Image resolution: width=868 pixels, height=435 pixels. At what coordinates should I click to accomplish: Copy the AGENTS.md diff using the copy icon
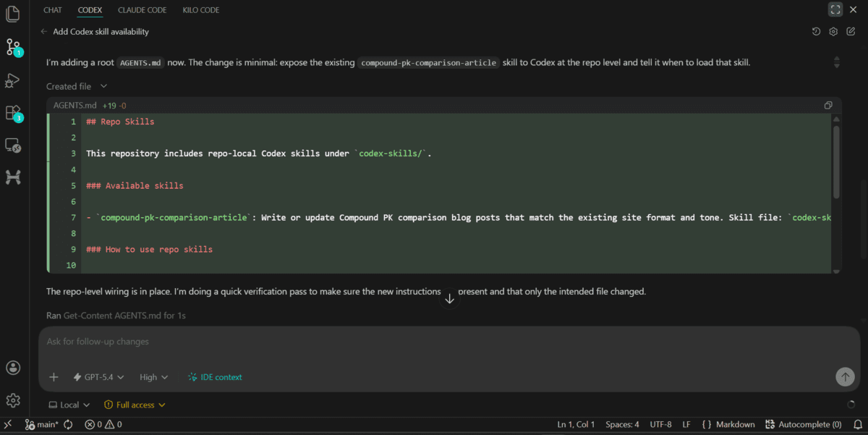(x=828, y=105)
